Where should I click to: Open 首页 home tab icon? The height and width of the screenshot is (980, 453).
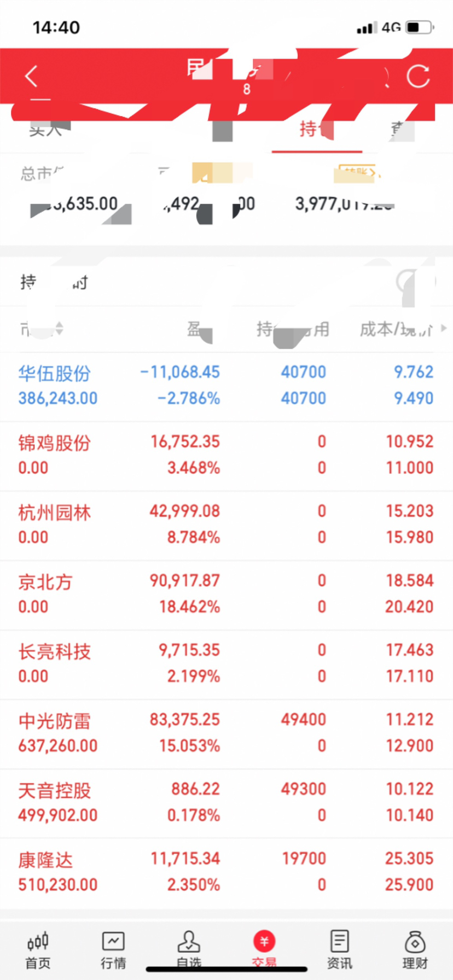(38, 942)
